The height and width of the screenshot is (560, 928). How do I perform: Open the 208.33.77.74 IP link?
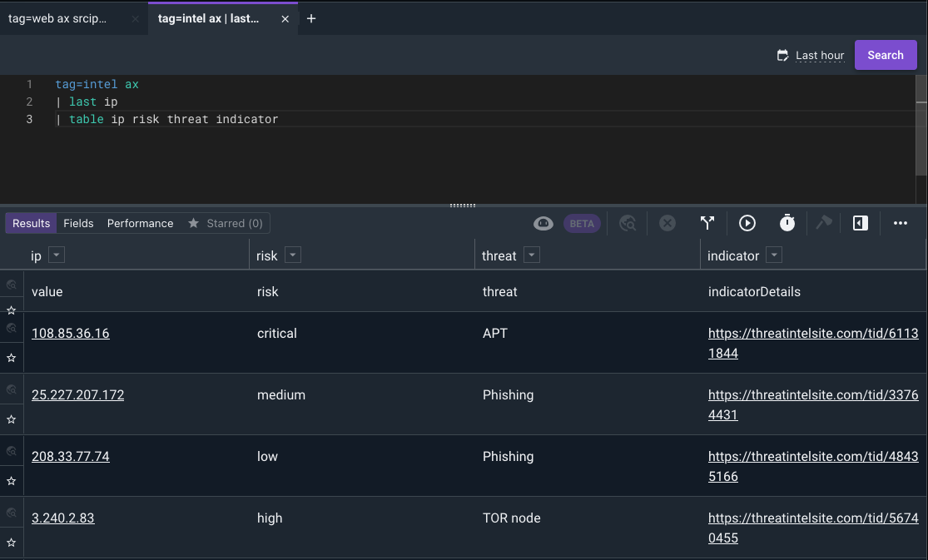coord(71,457)
